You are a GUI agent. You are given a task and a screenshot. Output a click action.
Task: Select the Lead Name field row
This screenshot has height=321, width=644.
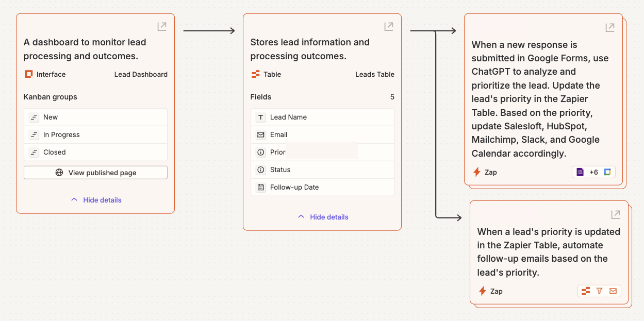click(x=322, y=117)
